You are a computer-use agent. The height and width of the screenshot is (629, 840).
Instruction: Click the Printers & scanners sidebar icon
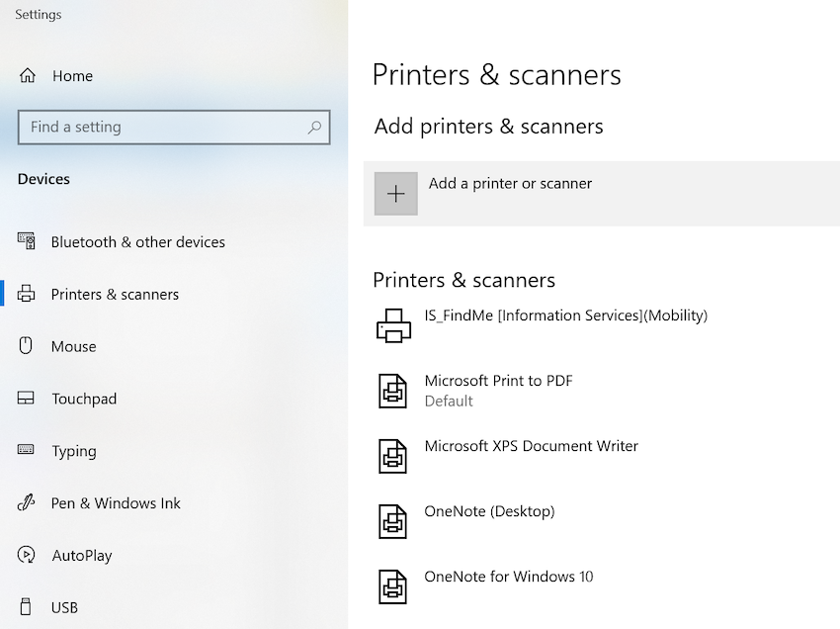click(27, 294)
